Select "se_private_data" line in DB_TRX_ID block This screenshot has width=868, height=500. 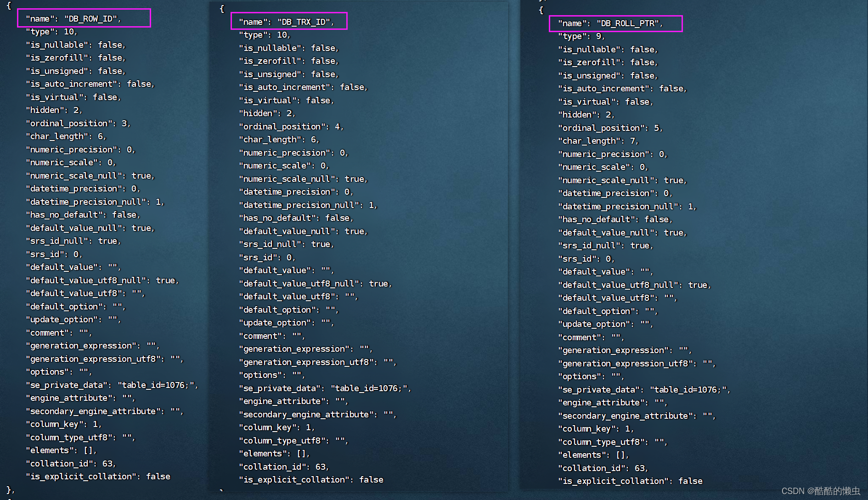(x=325, y=388)
